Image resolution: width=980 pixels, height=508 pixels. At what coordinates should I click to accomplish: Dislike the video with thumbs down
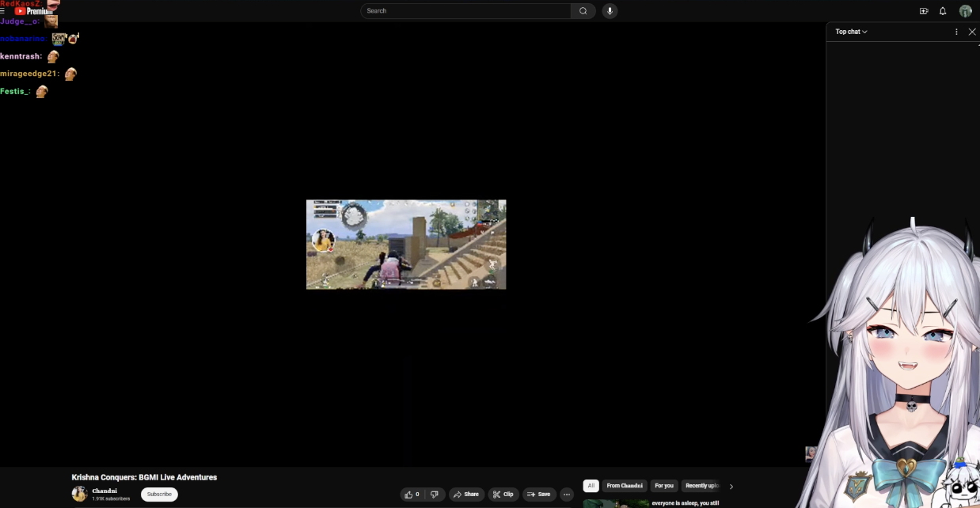[x=435, y=495]
